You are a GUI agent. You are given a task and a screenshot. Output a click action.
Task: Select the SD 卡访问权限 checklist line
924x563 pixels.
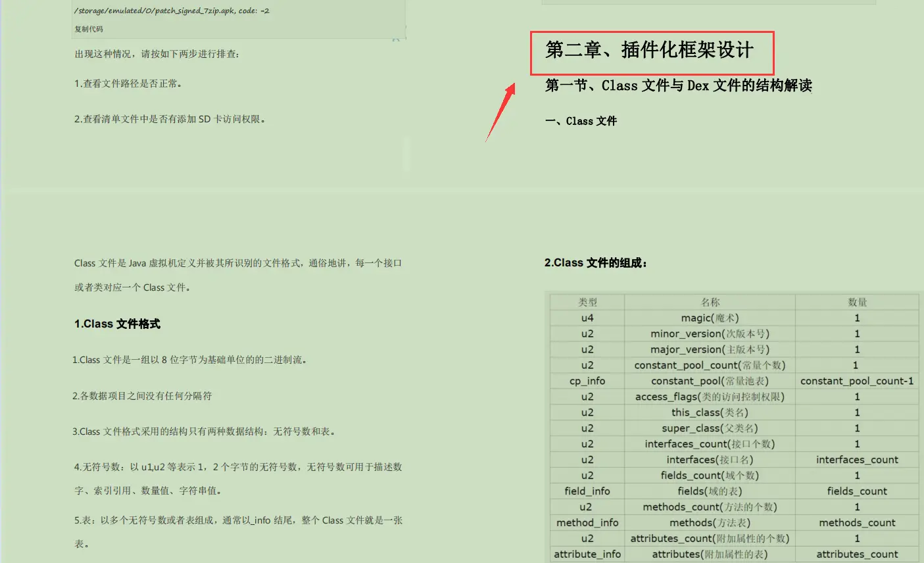(x=170, y=119)
